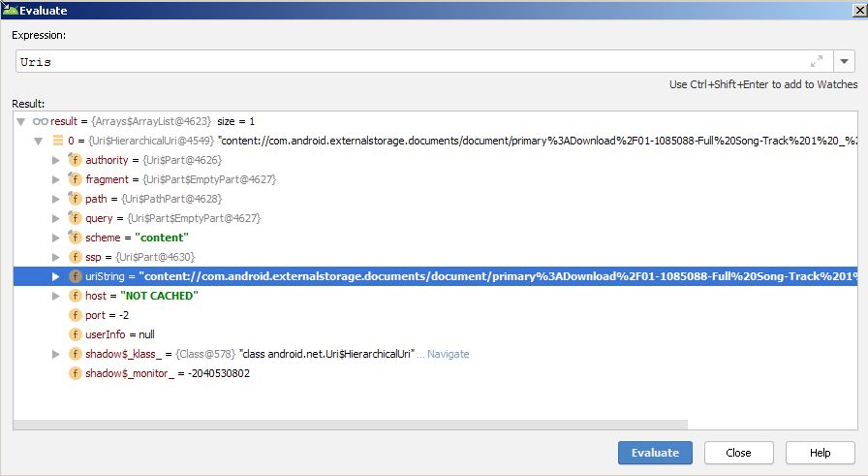868x476 pixels.
Task: Click the watch glasses icon beside result
Action: coord(41,121)
